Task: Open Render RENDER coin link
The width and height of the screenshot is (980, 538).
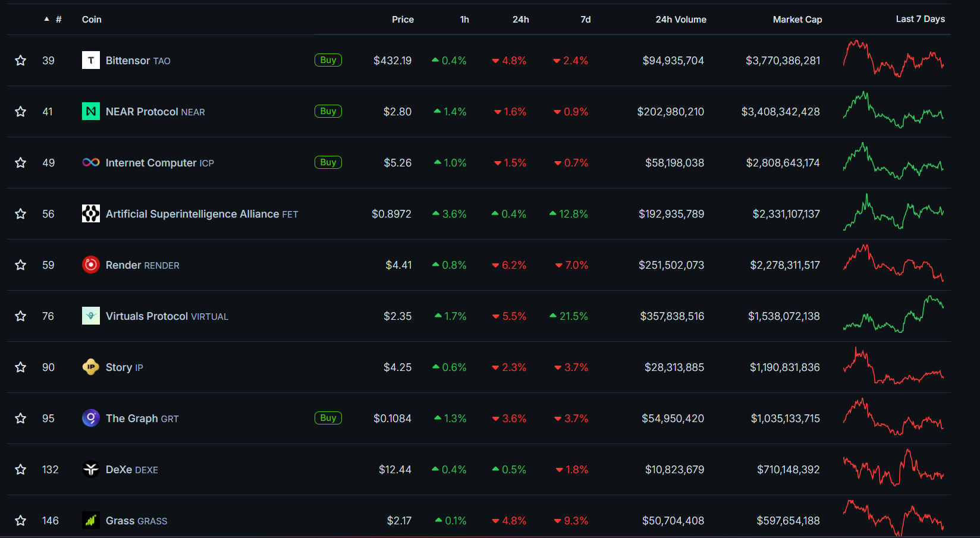Action: coord(143,265)
